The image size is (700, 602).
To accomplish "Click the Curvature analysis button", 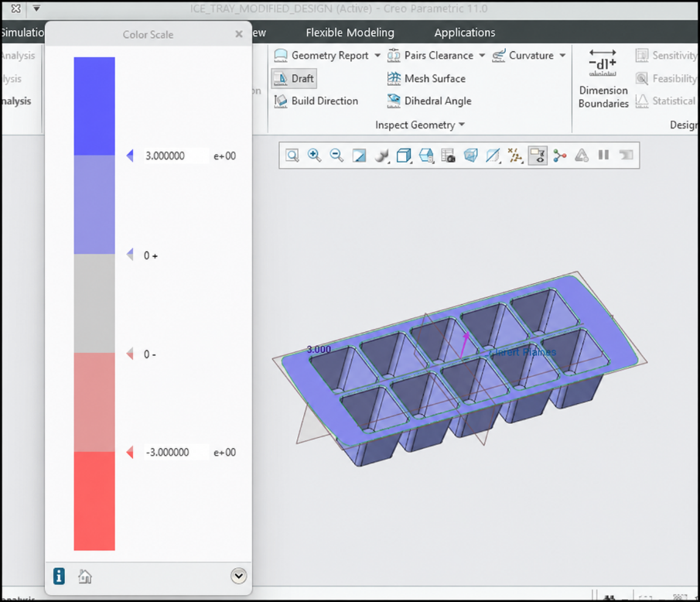I will [523, 56].
